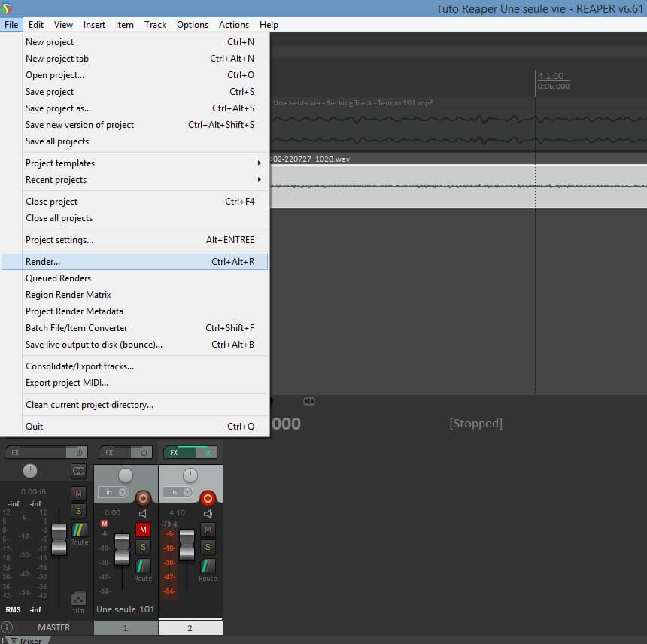Screen dimensions: 647x644
Task: Solo the master track
Action: click(78, 511)
